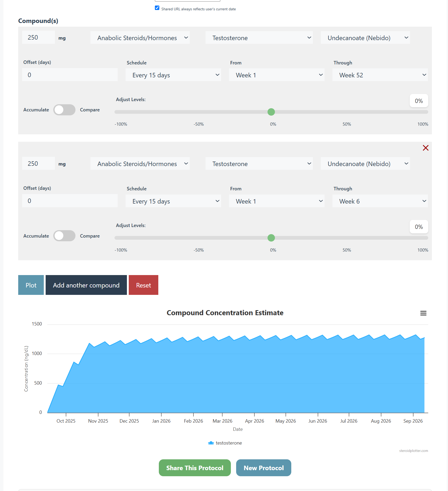Click first compound Adjust Levels slider handle
Image resolution: width=448 pixels, height=491 pixels.
(x=271, y=112)
